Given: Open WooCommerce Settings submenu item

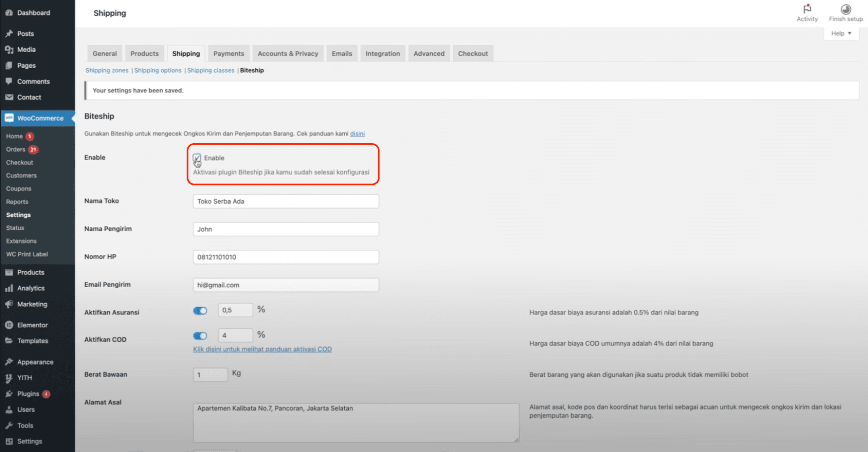Looking at the screenshot, I should 18,215.
